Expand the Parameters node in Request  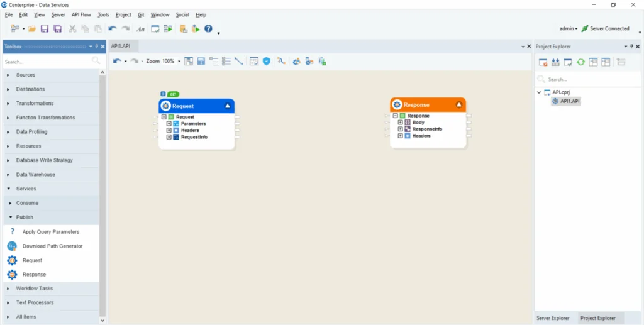pyautogui.click(x=169, y=123)
